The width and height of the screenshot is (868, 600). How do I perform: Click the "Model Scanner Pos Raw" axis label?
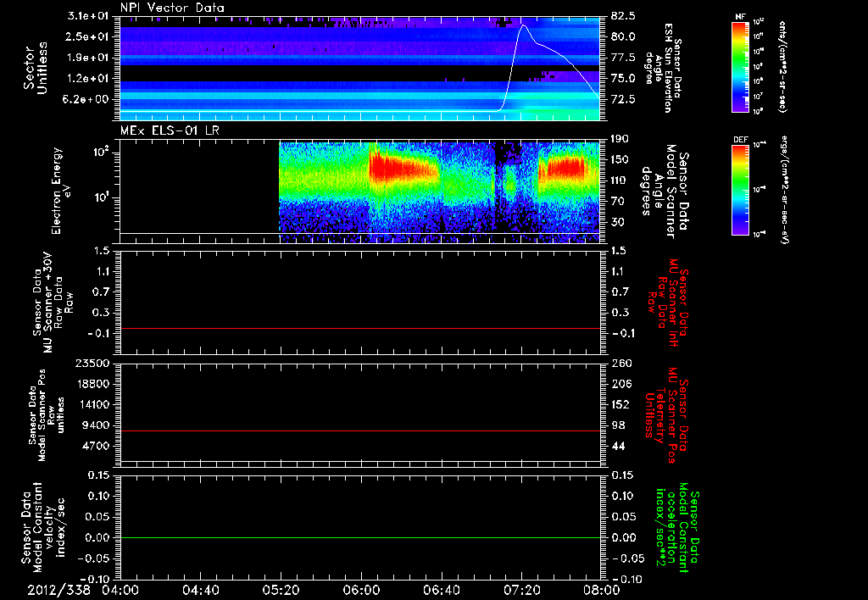[47, 415]
